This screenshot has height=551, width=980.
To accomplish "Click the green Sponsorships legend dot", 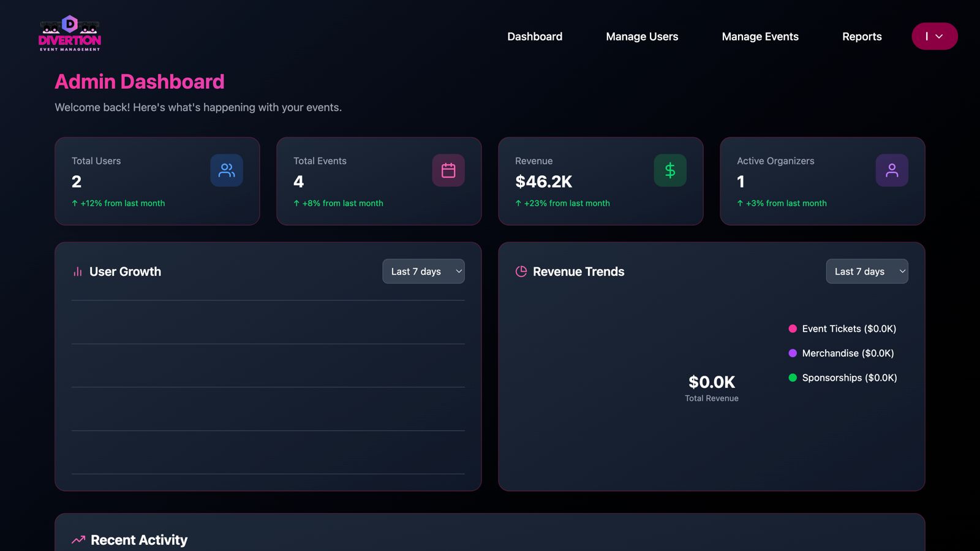I will pyautogui.click(x=793, y=378).
